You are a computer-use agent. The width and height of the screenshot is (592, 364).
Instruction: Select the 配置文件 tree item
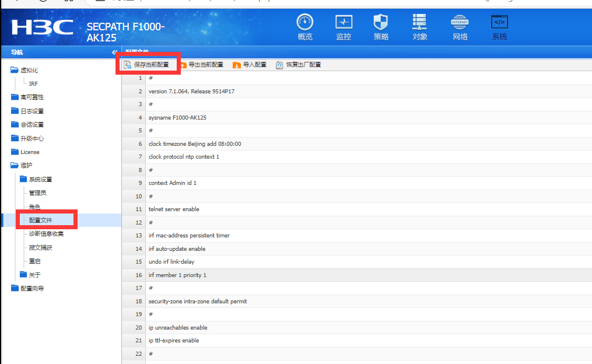[x=40, y=220]
